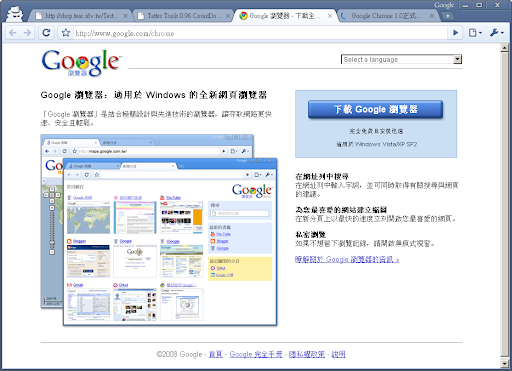Click the address bar URL field

pos(260,33)
